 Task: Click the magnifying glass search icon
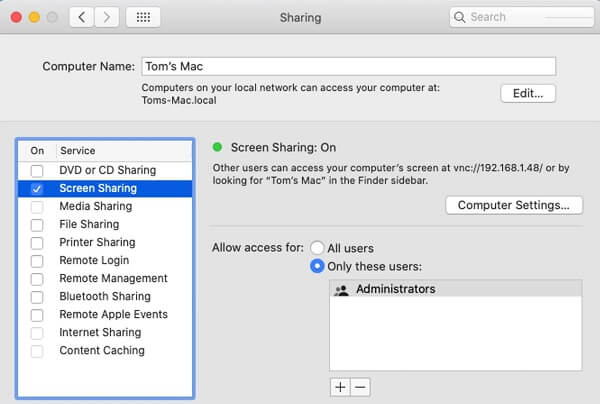(461, 17)
